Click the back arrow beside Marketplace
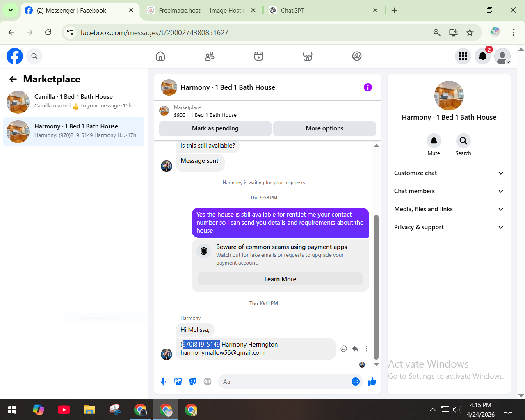 13,79
